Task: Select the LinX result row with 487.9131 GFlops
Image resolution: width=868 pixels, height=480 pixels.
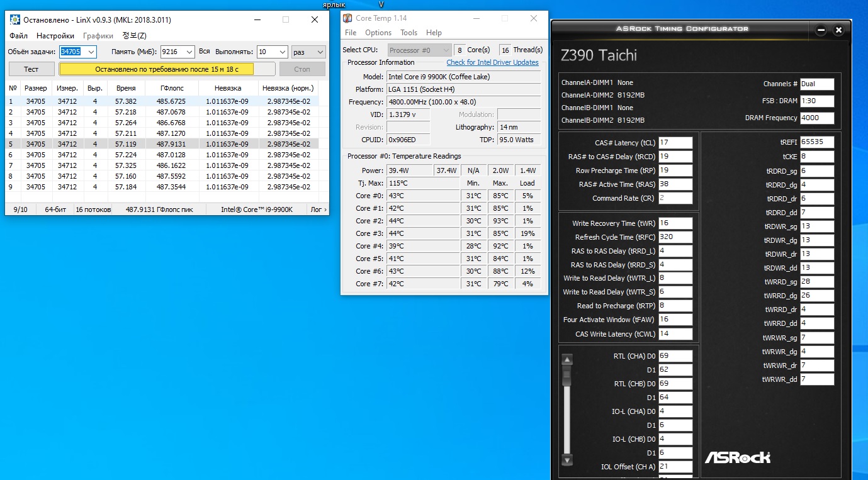Action: pos(162,144)
